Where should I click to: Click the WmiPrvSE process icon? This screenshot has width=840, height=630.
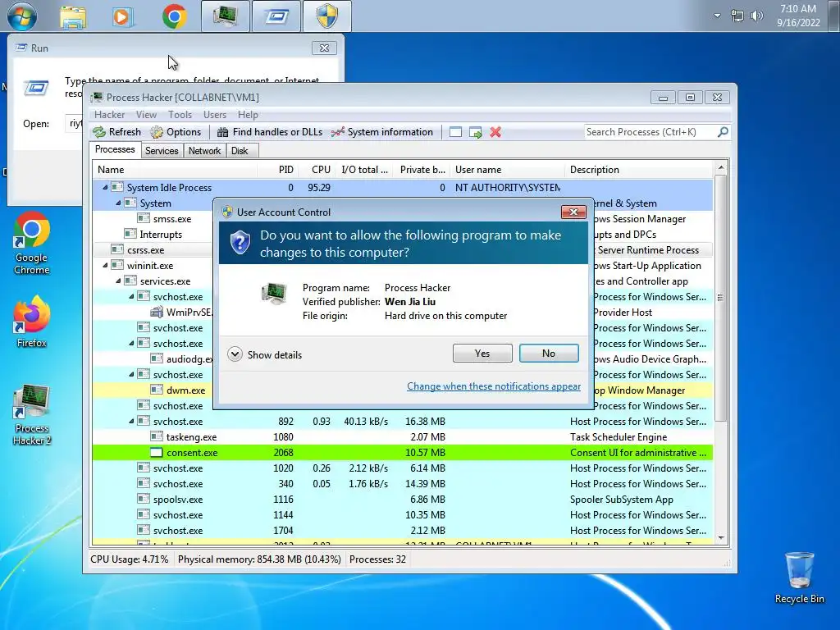(x=157, y=312)
